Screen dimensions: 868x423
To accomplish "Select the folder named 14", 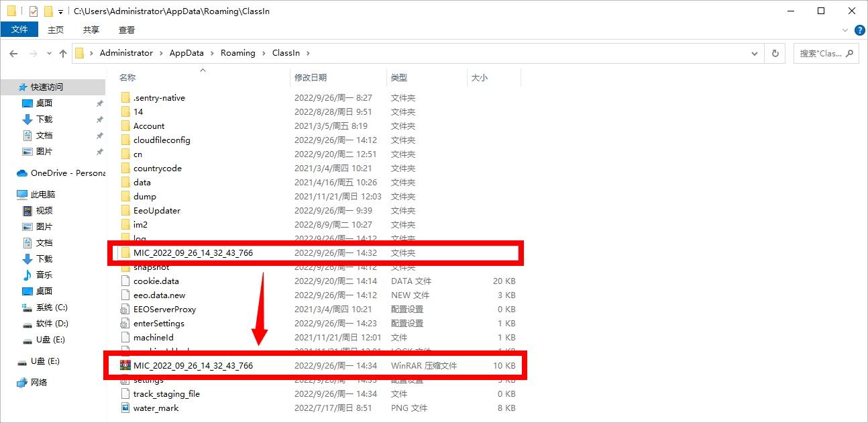I will pos(138,111).
